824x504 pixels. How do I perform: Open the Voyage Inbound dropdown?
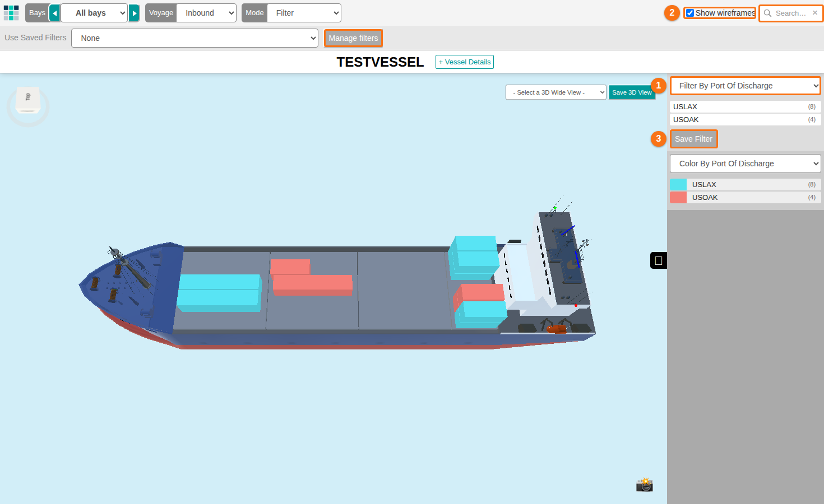[206, 13]
